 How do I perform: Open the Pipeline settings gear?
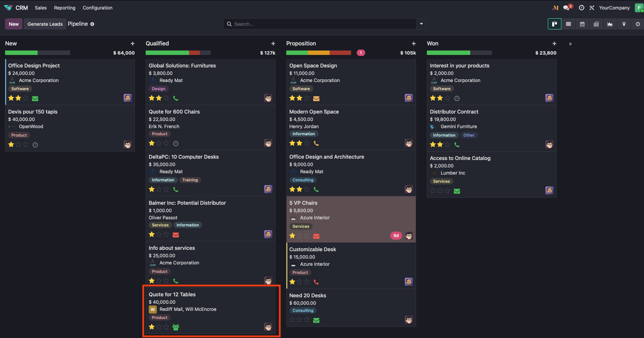[x=92, y=24]
